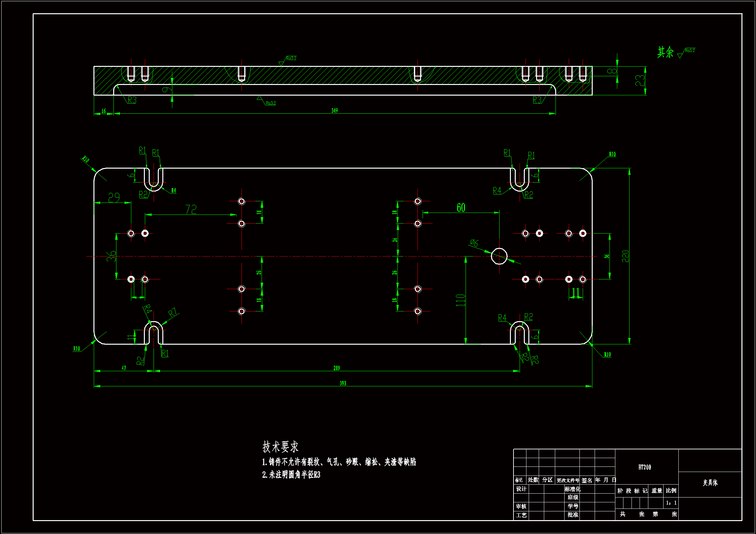The image size is (756, 534).
Task: Click the 72 dimension text
Action: [191, 209]
